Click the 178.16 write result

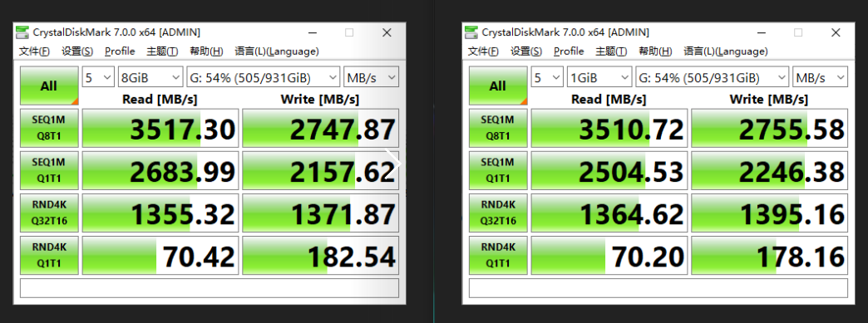pos(769,255)
